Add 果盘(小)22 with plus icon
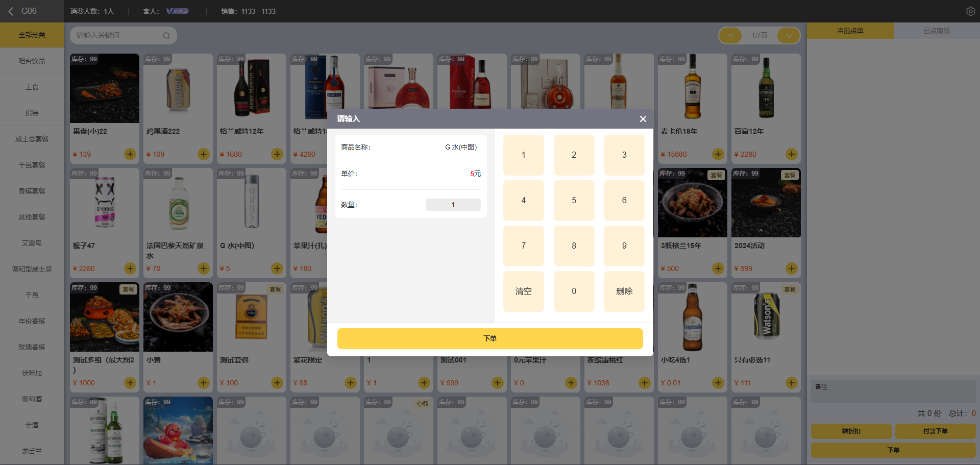 (130, 154)
